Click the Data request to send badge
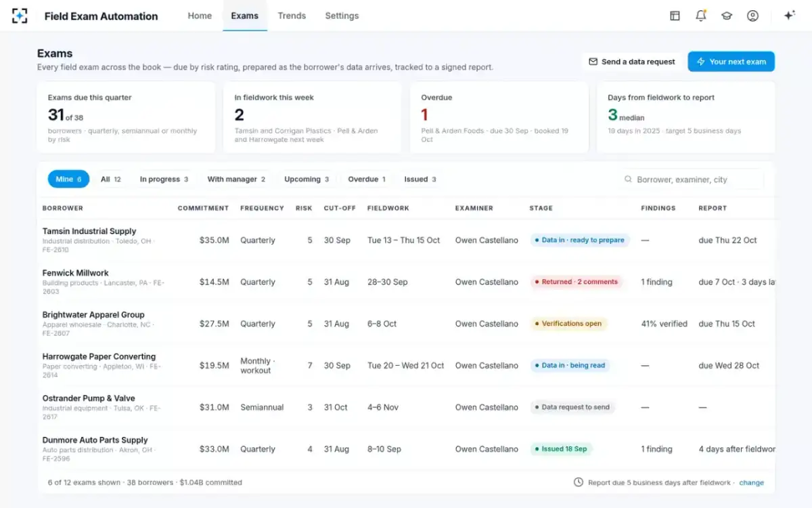Screen dimensions: 812x508 click(x=572, y=407)
